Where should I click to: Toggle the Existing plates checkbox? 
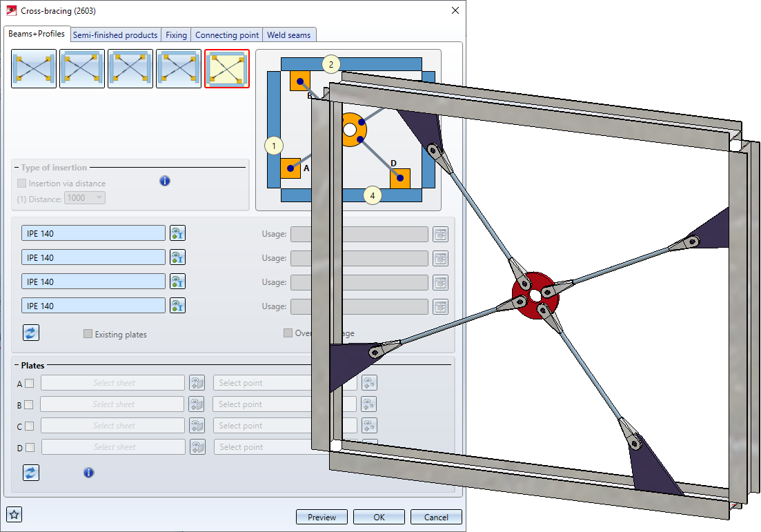pyautogui.click(x=88, y=333)
